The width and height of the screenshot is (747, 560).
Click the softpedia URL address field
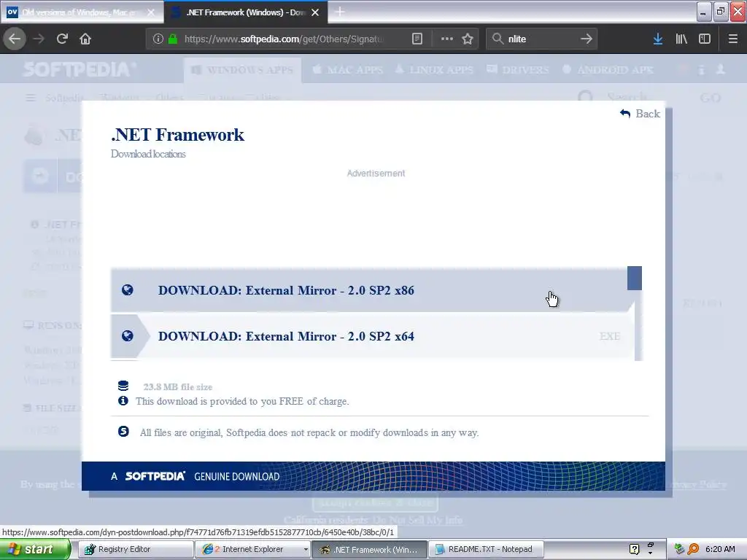click(284, 39)
